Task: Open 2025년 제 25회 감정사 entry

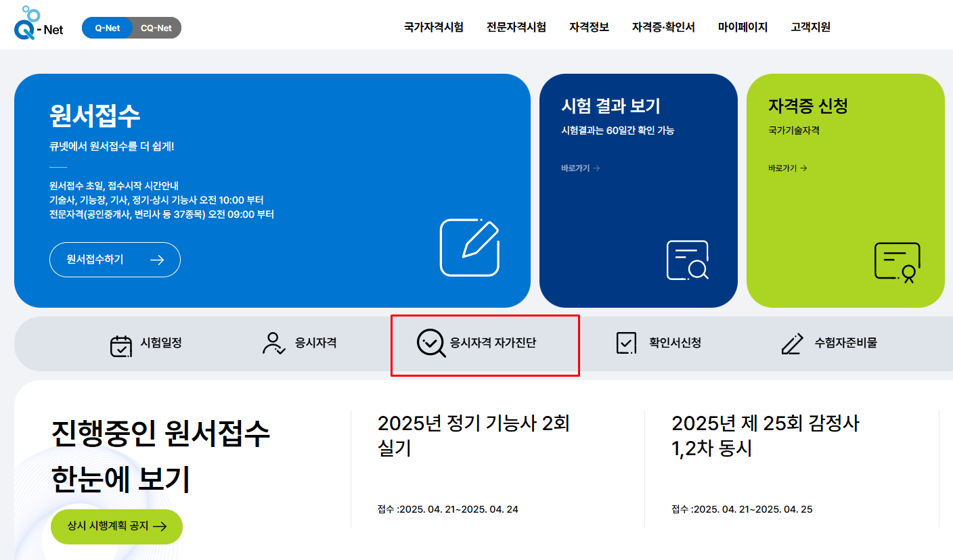Action: [x=766, y=436]
